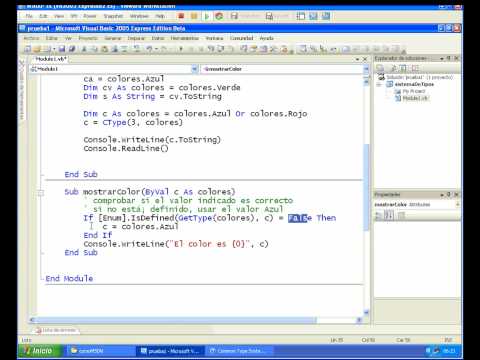This screenshot has height=360, width=480.
Task: Click the Inicio start button
Action: click(x=40, y=351)
